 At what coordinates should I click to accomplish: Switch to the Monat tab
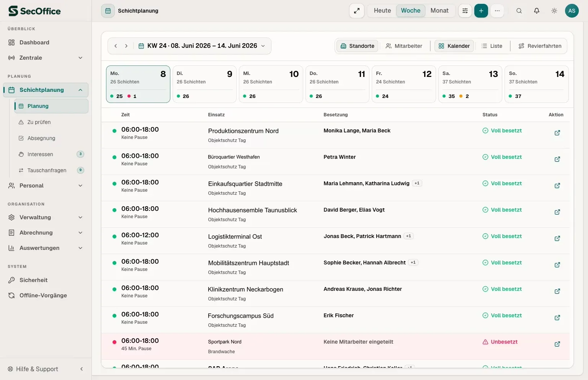point(439,11)
